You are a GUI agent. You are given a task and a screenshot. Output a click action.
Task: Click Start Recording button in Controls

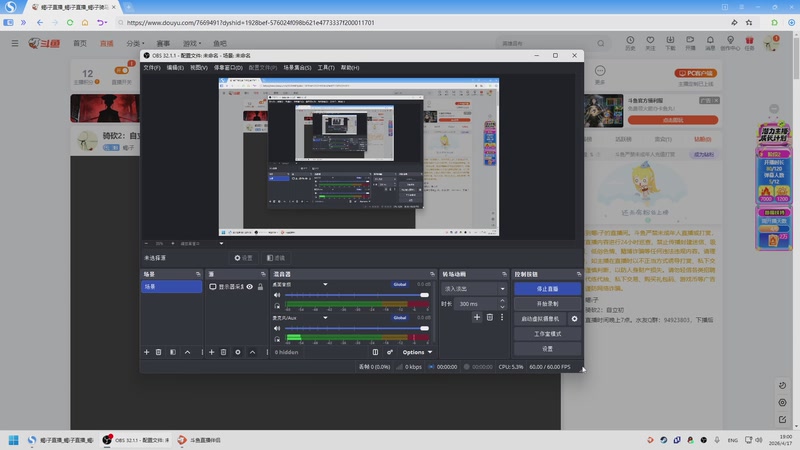[x=547, y=304]
